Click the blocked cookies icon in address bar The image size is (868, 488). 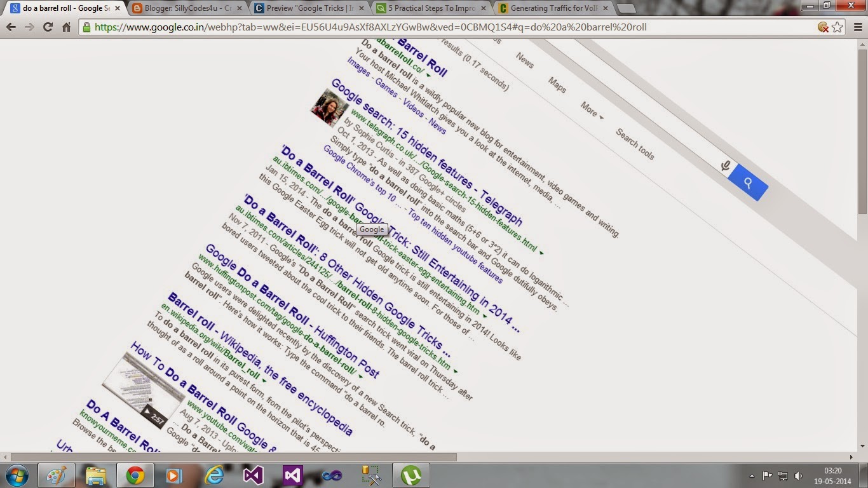coord(823,27)
